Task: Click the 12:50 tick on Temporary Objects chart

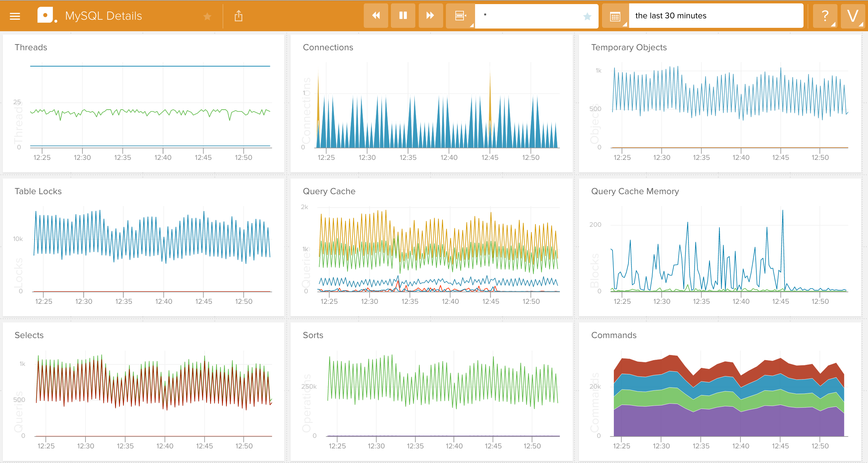Action: click(x=820, y=158)
